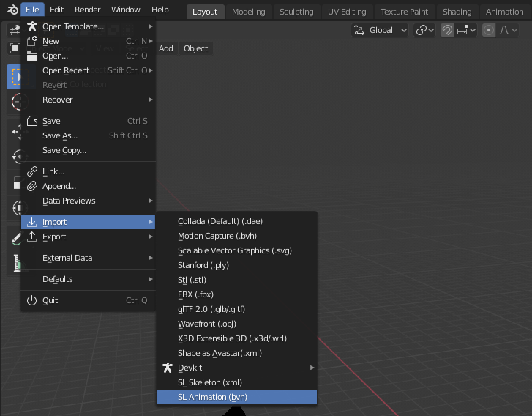532x416 pixels.
Task: Switch to the UV Editing workspace tab
Action: pyautogui.click(x=347, y=12)
